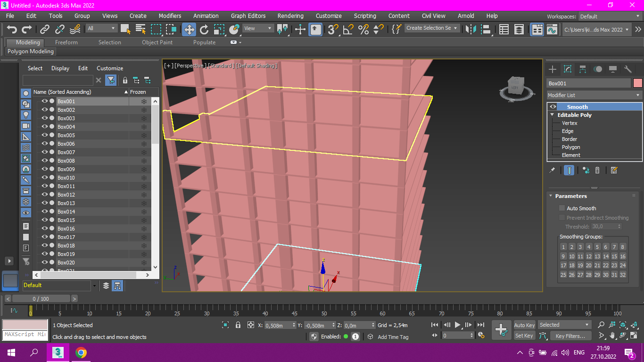Toggle the Angle Snap tool
This screenshot has width=644, height=362.
[x=348, y=29]
